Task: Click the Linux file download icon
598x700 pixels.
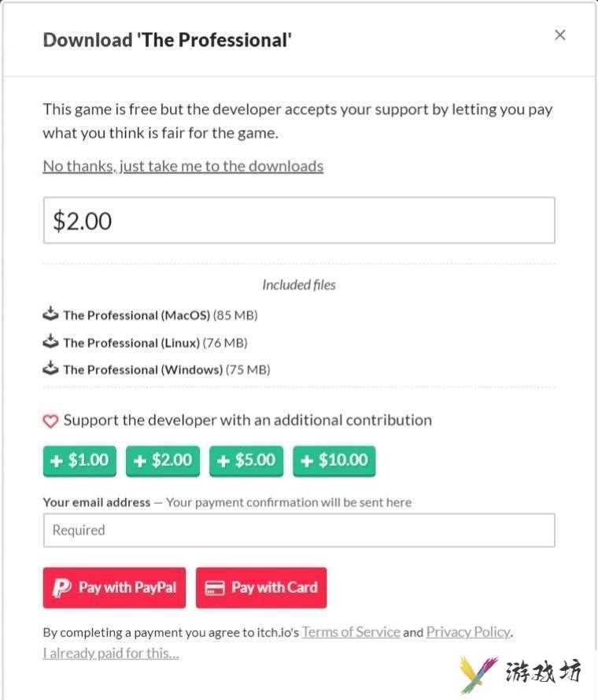Action: 50,341
